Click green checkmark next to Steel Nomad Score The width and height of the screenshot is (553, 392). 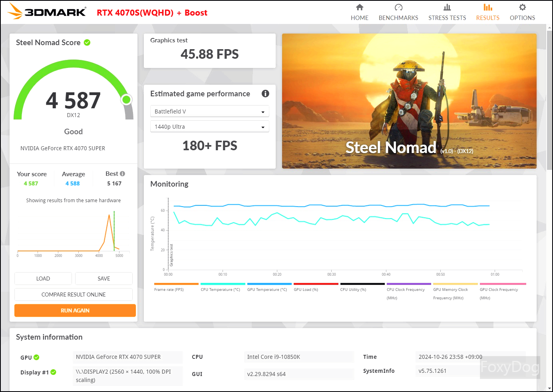[x=87, y=42]
